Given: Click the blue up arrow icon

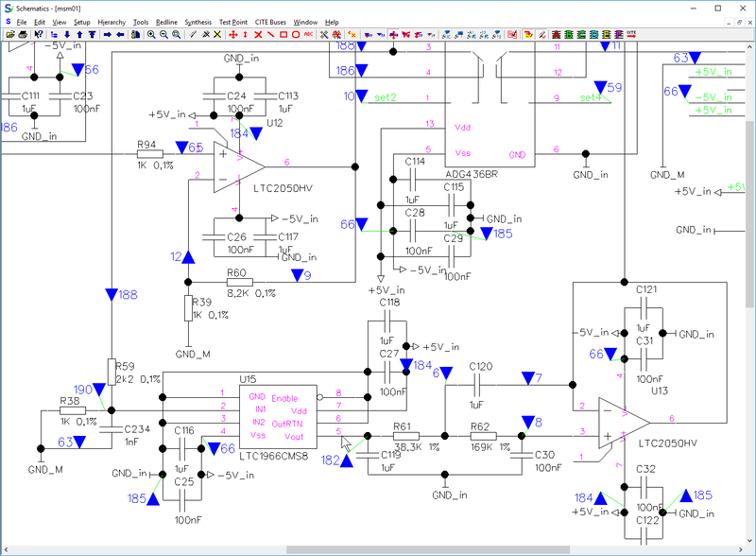Looking at the screenshot, I should [79, 34].
